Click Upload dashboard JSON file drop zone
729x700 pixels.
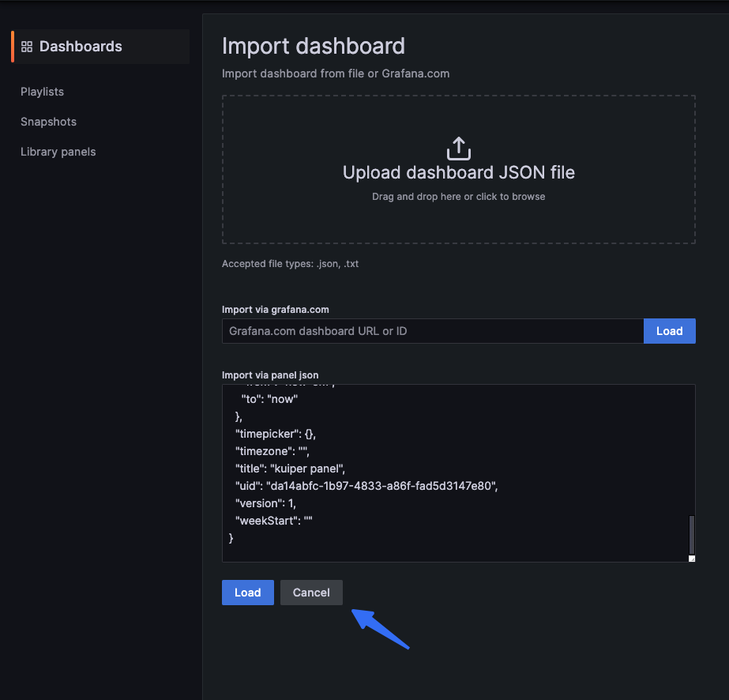(x=458, y=169)
